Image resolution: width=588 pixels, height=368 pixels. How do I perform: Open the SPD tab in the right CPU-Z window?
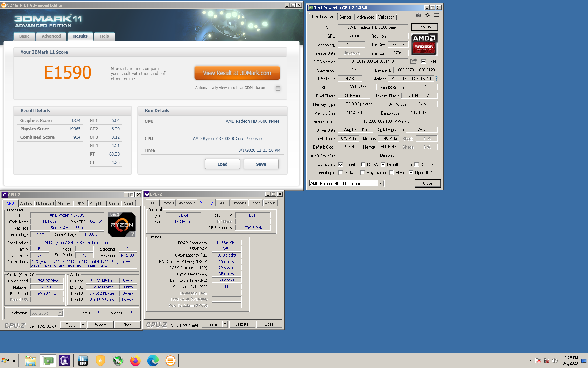point(222,203)
